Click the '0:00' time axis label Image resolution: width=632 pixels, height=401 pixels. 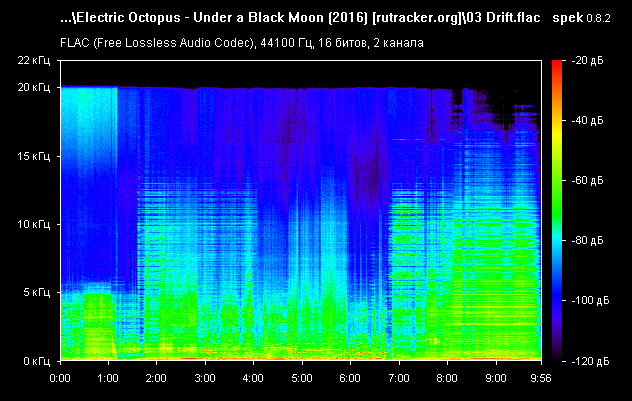pyautogui.click(x=60, y=378)
